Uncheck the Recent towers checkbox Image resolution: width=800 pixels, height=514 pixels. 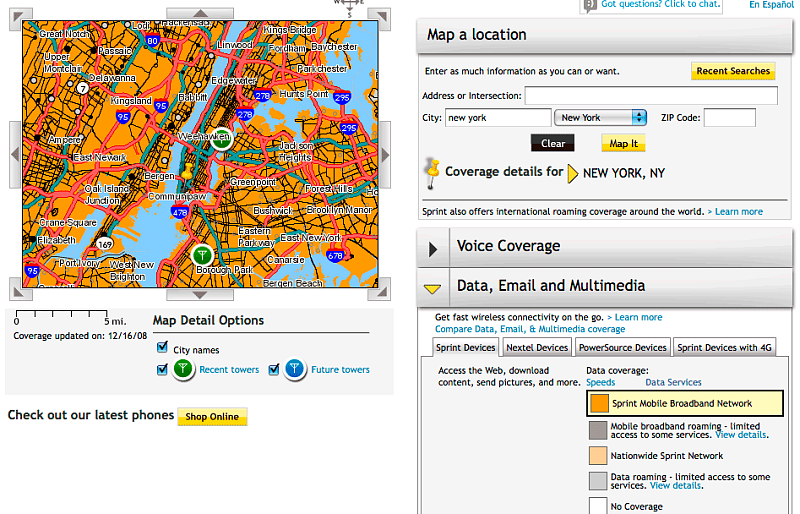pos(162,369)
